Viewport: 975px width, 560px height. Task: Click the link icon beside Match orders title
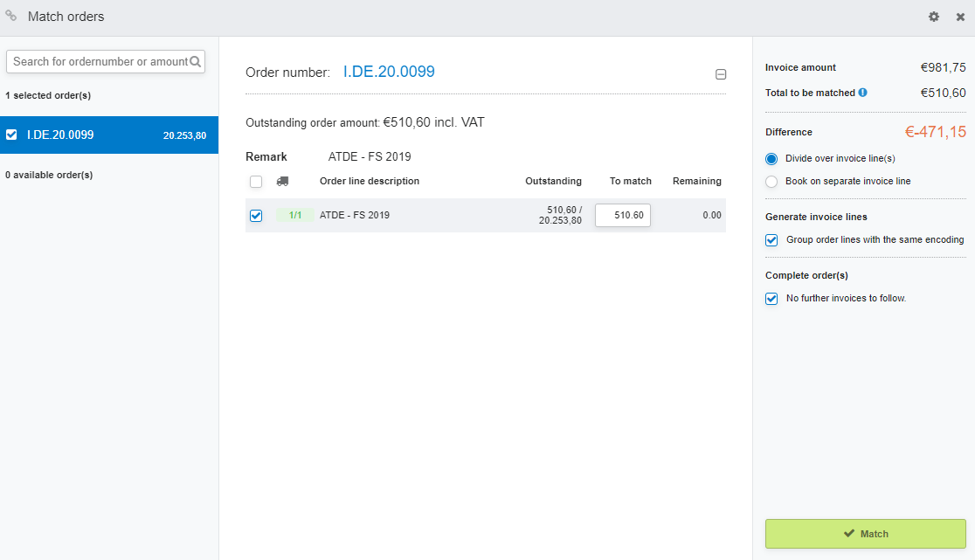click(x=11, y=16)
